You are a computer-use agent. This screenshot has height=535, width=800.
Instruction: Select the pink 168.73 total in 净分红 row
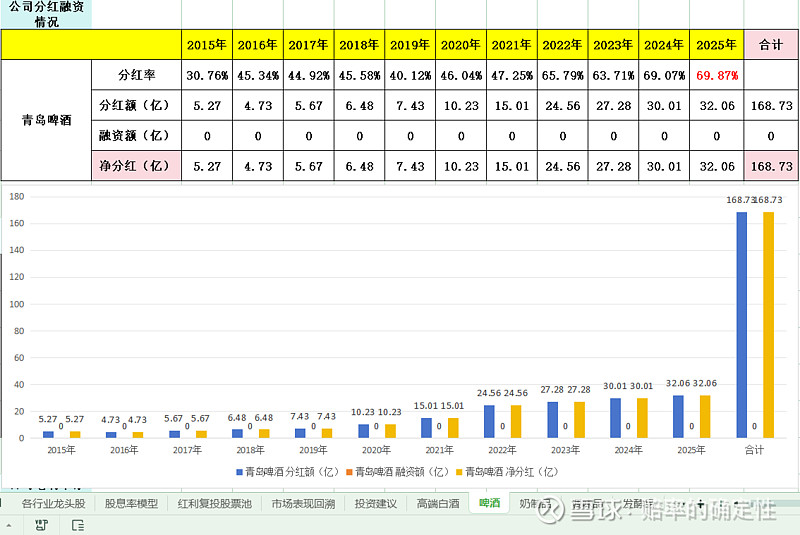click(771, 166)
